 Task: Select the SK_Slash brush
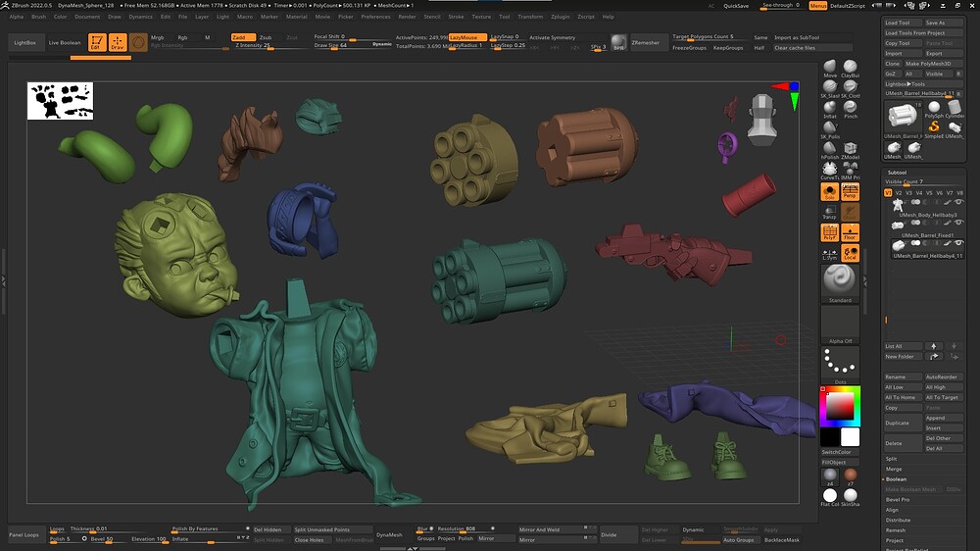830,87
